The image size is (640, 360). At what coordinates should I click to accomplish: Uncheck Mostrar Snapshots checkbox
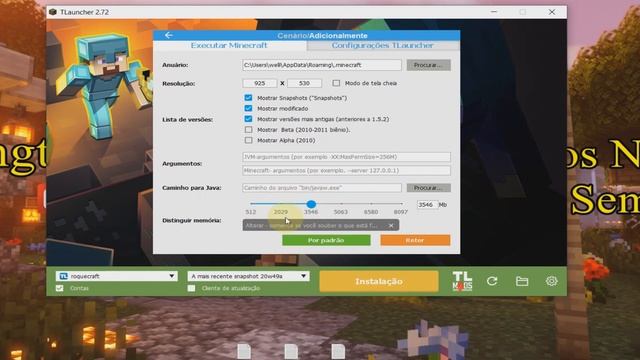(248, 98)
